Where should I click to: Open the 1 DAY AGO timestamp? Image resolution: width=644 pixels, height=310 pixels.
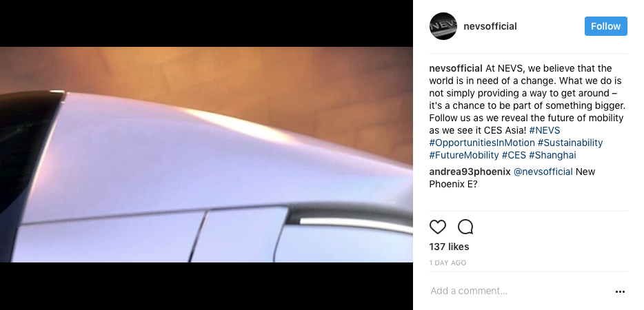pyautogui.click(x=447, y=262)
